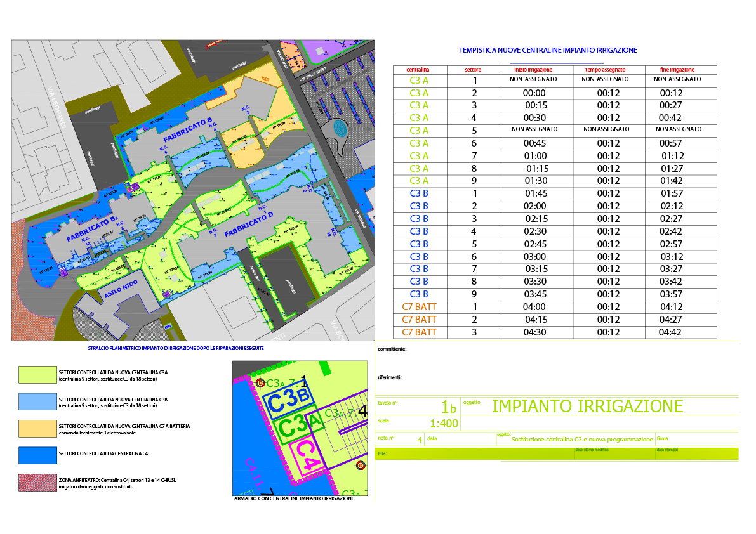Click 'C3 B' in the sector 9 row
The image size is (756, 534).
pos(419,294)
